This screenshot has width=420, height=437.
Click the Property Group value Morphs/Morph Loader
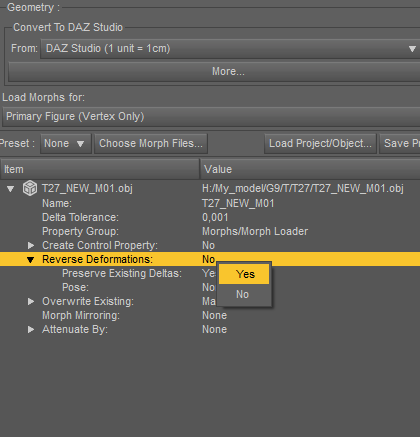[255, 232]
